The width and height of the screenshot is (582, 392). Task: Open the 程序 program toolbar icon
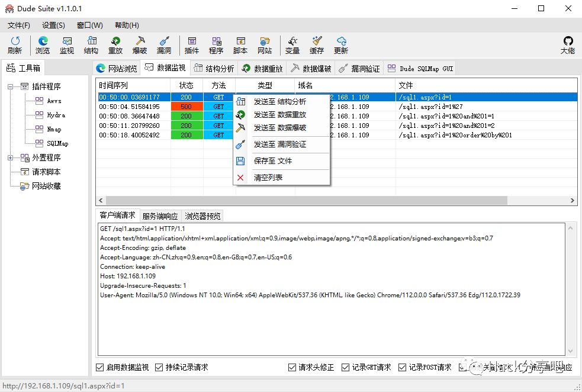tap(216, 45)
